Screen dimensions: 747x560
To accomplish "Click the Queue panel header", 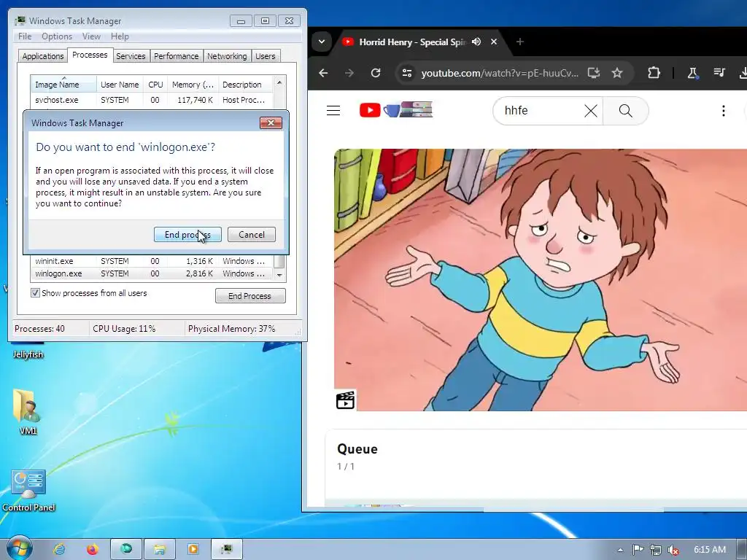I will [x=357, y=449].
